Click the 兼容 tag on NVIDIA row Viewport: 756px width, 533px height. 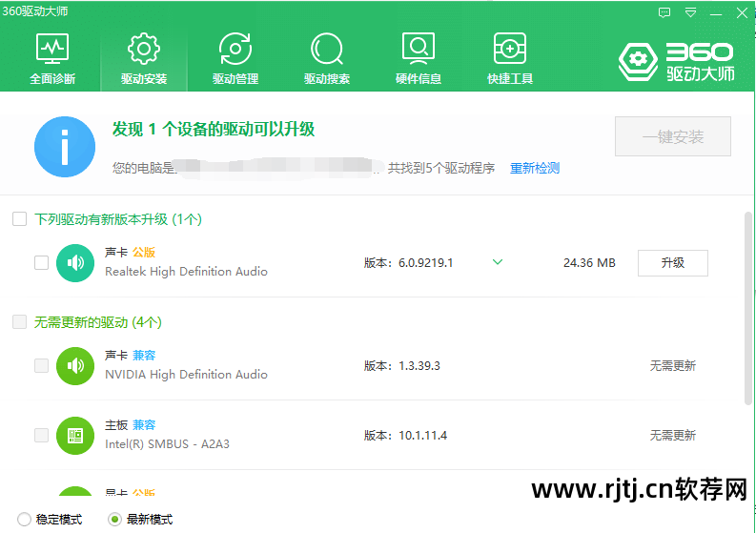pyautogui.click(x=144, y=356)
